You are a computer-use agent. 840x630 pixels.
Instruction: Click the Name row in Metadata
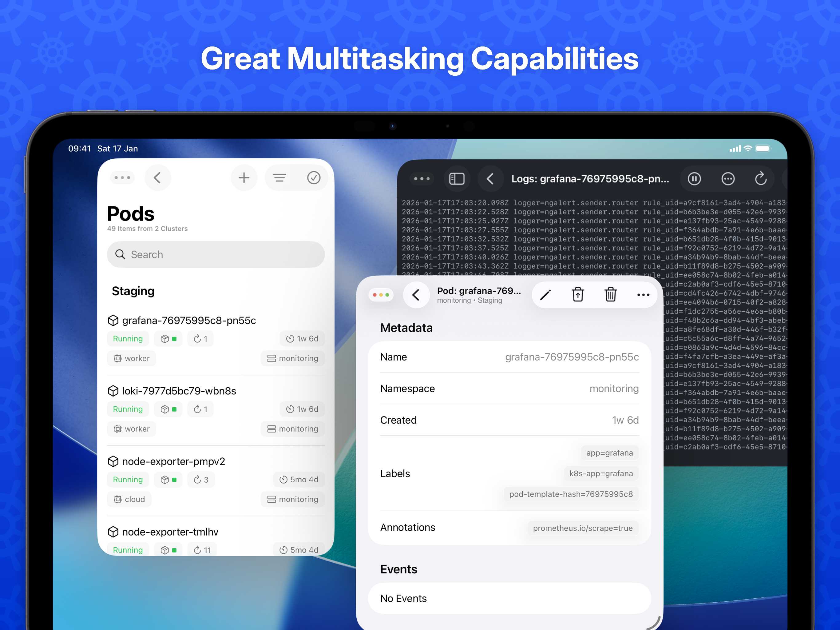509,357
